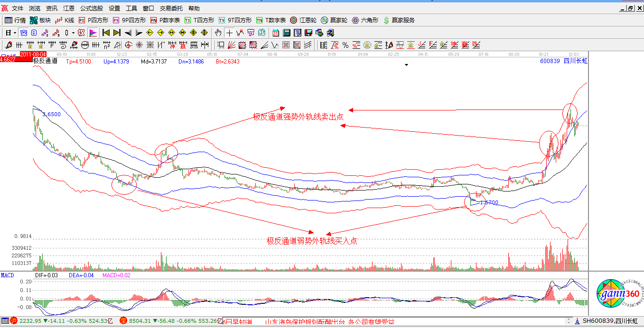644x328 pixels.
Task: Expand the candlestick style dropdown arrow
Action: pyautogui.click(x=73, y=33)
